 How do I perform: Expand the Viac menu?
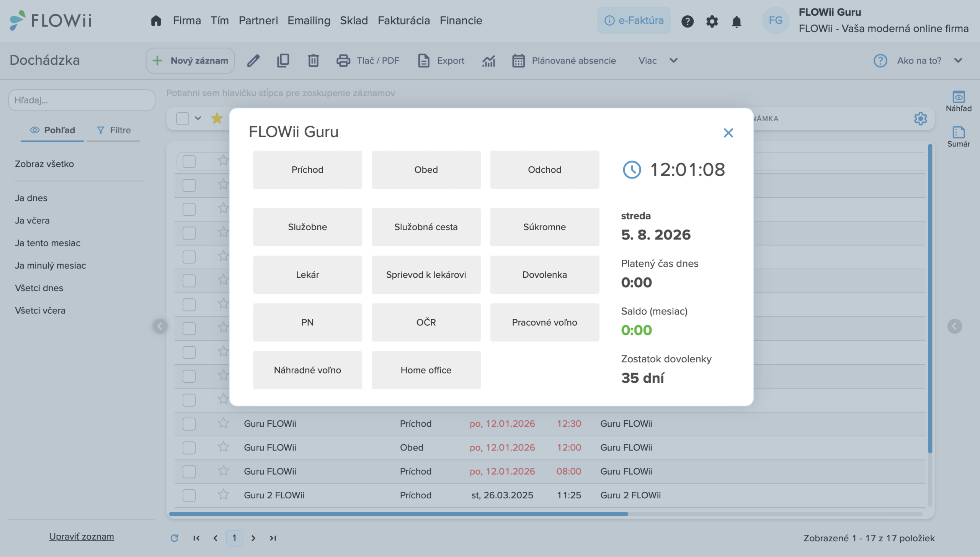[658, 61]
